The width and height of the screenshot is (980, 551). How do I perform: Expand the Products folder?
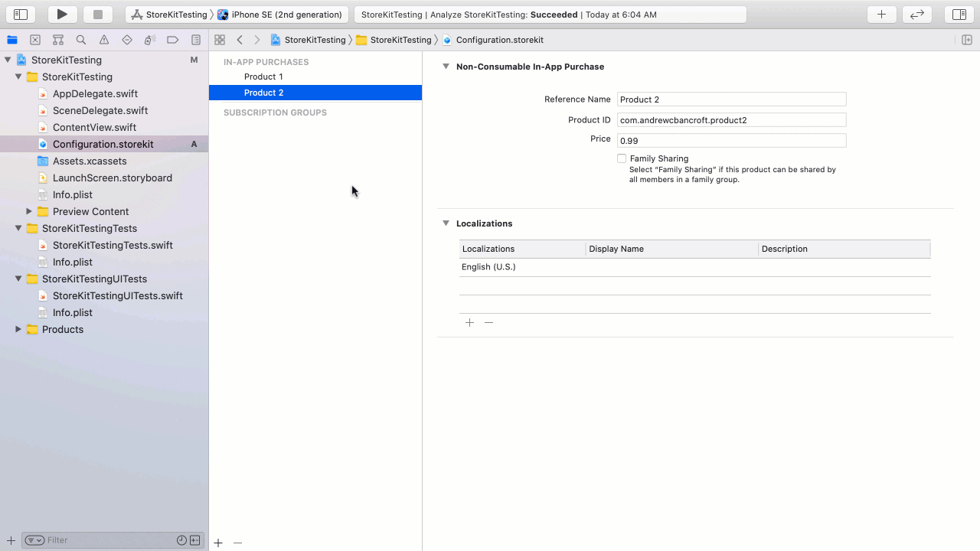click(18, 329)
